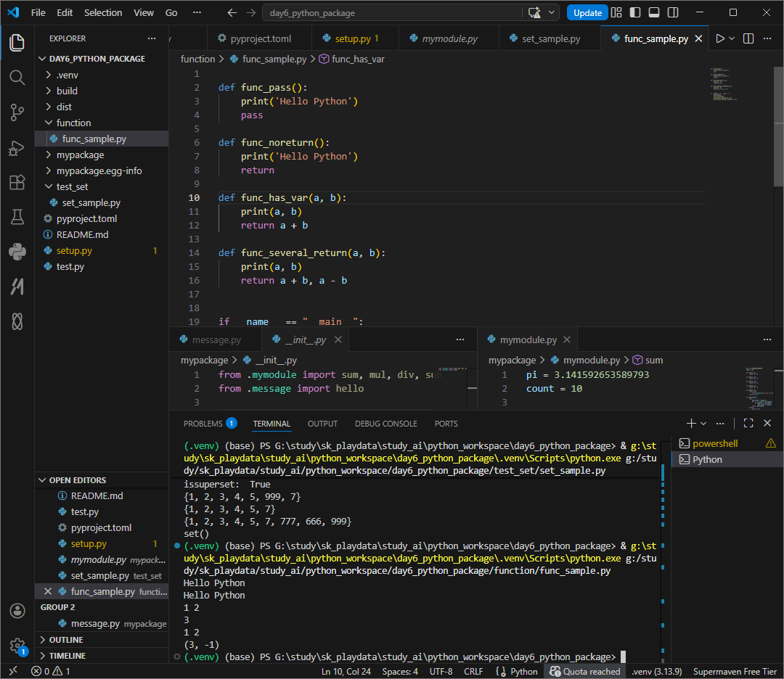The width and height of the screenshot is (784, 679).
Task: Open errors and warnings count in status bar
Action: pyautogui.click(x=51, y=671)
